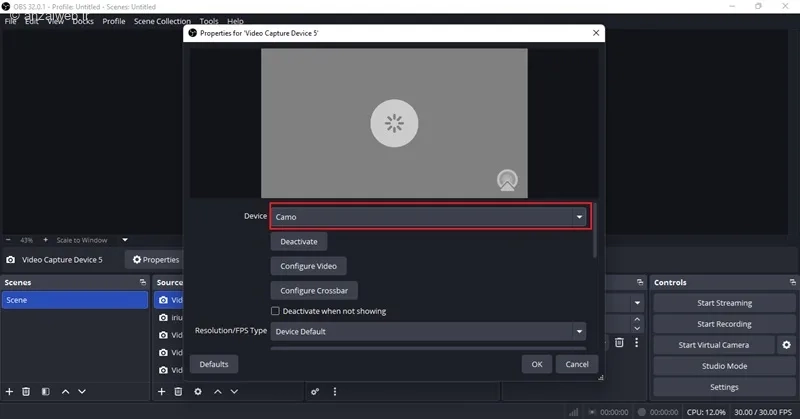Click the Configure Crossbar button
Viewport: 800px width, 419px height.
[314, 290]
